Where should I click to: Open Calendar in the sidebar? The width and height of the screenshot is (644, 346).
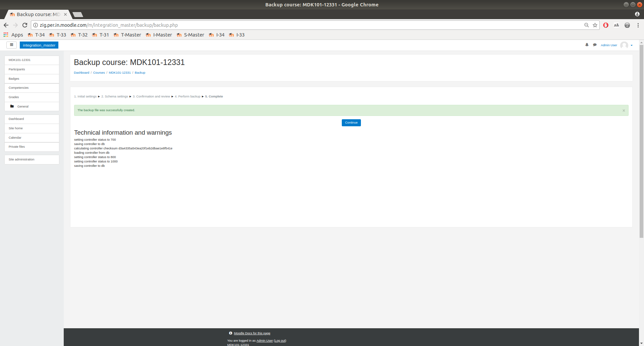coord(32,138)
